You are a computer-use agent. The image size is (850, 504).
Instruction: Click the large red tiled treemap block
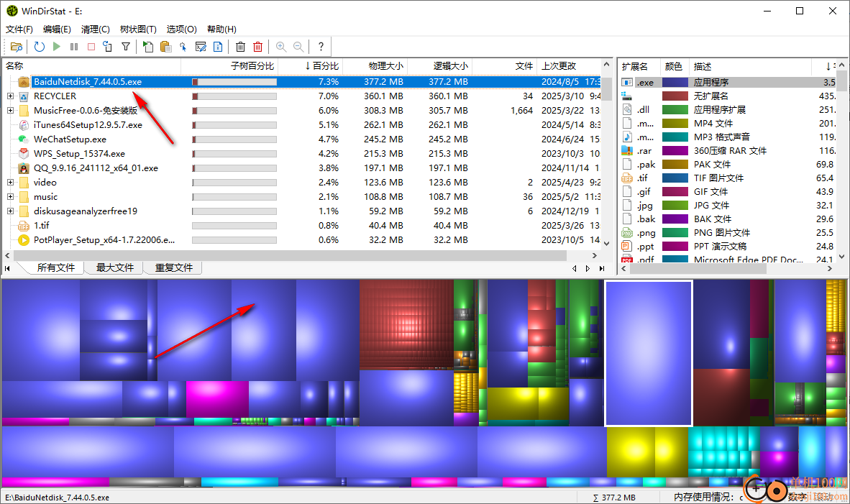tap(406, 324)
